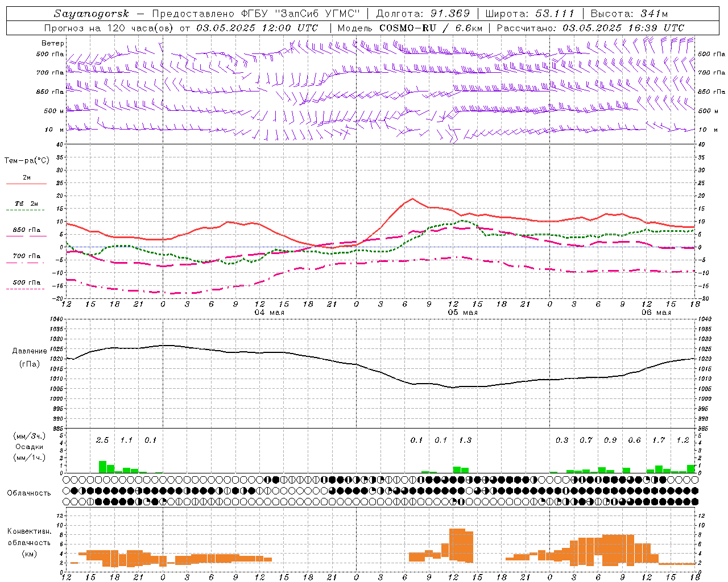Click the 500 гПа temperature legend entry
The image size is (728, 582).
tap(27, 282)
